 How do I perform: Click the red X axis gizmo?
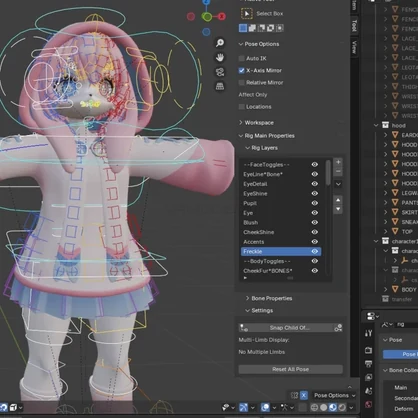click(x=222, y=16)
